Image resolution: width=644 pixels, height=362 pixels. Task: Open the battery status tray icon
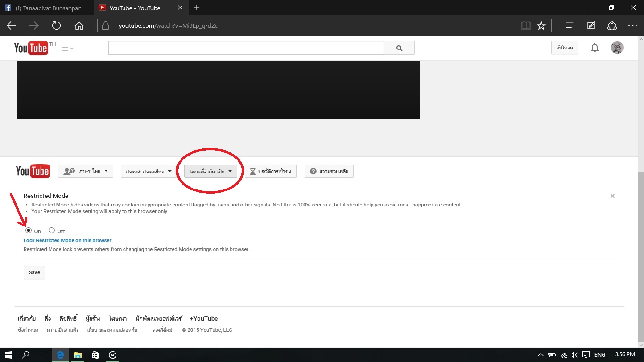[x=552, y=355]
